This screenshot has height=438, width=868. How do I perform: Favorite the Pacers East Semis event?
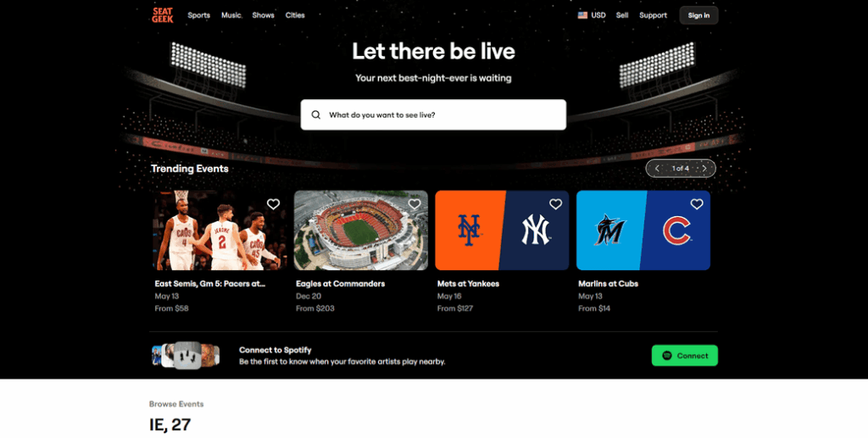(x=273, y=204)
